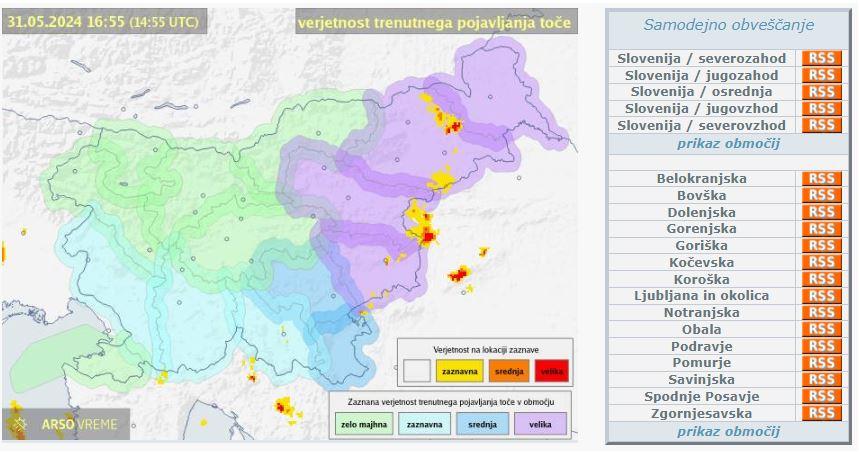859x452 pixels.
Task: Click RSS icon for Ljubljana in okolica
Action: pos(821,296)
